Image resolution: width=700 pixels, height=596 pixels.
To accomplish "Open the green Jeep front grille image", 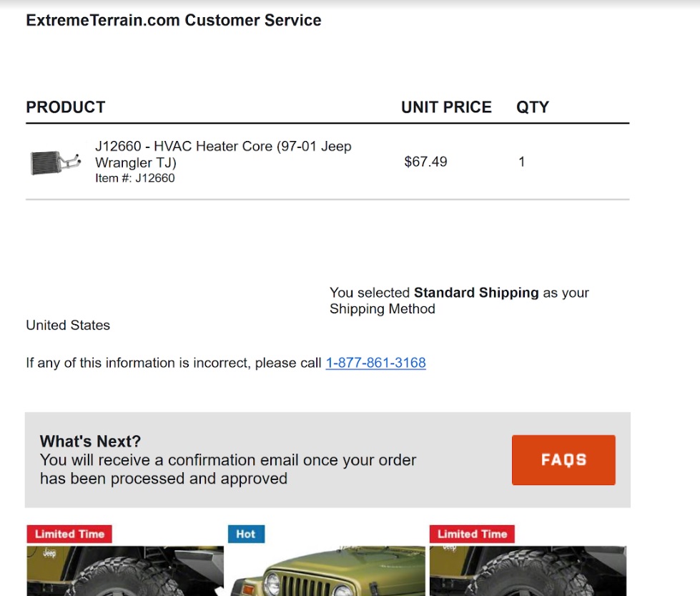I will pyautogui.click(x=326, y=570).
